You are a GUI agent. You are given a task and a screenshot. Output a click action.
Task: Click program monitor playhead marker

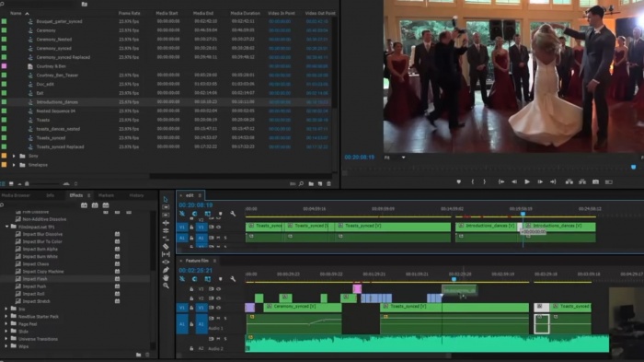pos(633,167)
